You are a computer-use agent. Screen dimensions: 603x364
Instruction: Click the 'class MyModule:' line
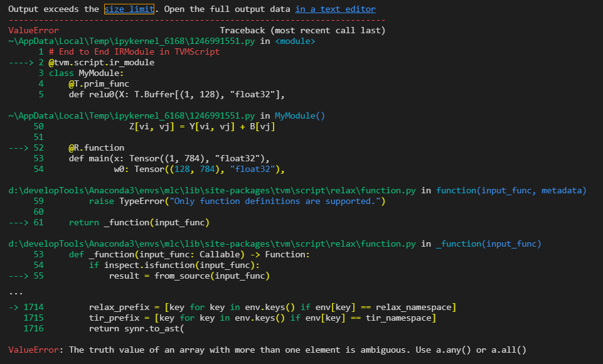pos(86,73)
